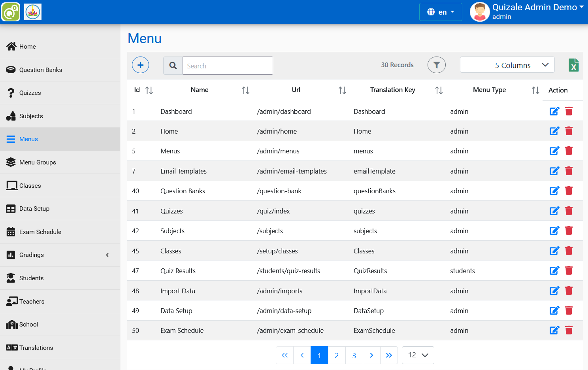Sort the table by Name column
This screenshot has width=588, height=370.
(245, 90)
